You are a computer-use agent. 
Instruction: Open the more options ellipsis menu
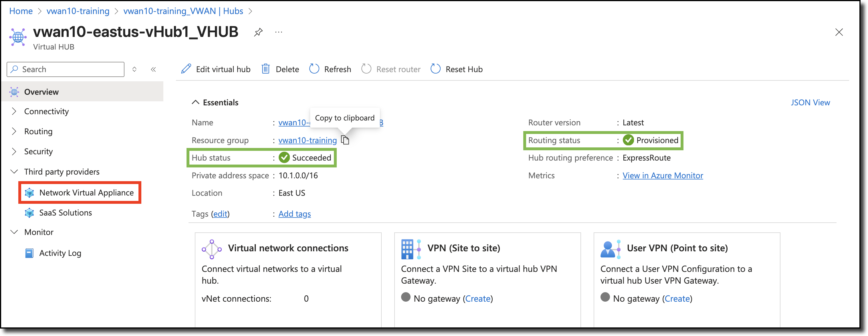pos(279,32)
